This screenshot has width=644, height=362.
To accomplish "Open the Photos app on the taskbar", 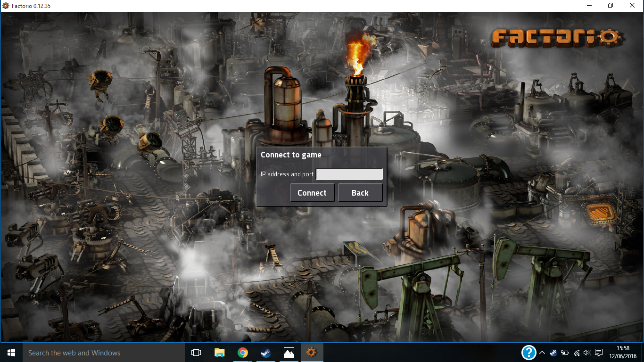I will 289,353.
